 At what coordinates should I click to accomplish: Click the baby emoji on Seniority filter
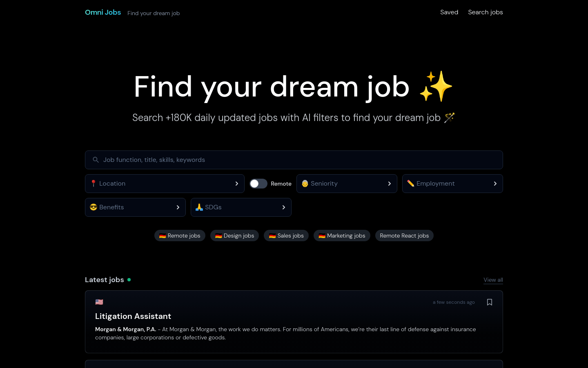[x=305, y=184]
